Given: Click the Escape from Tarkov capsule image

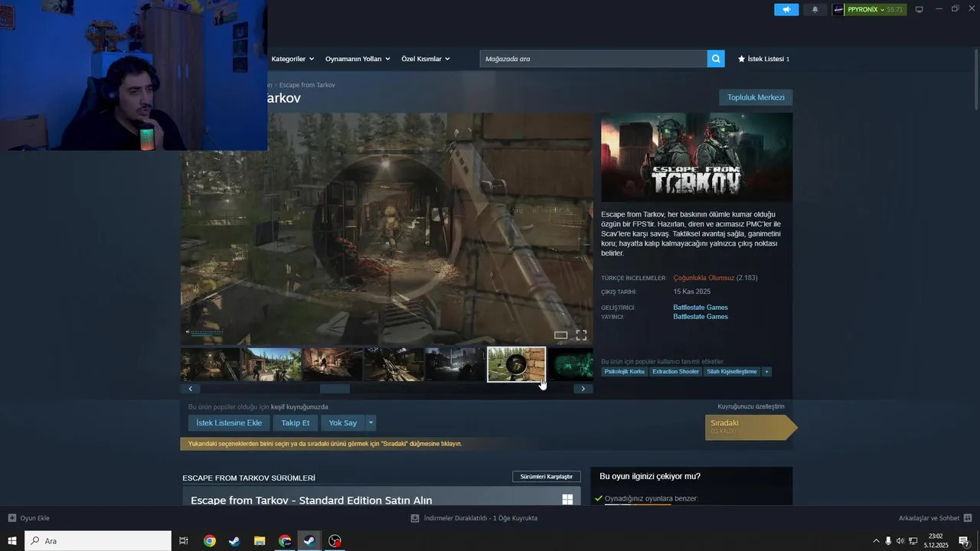Looking at the screenshot, I should point(697,158).
